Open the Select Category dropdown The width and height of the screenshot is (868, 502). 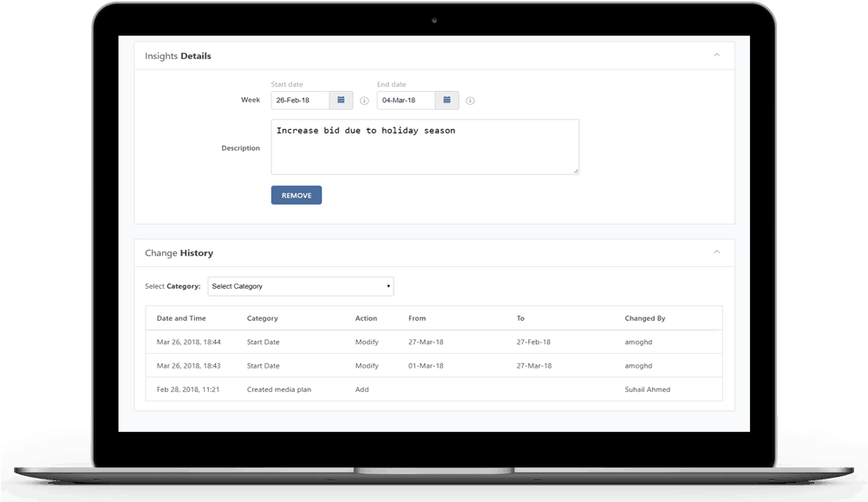301,286
